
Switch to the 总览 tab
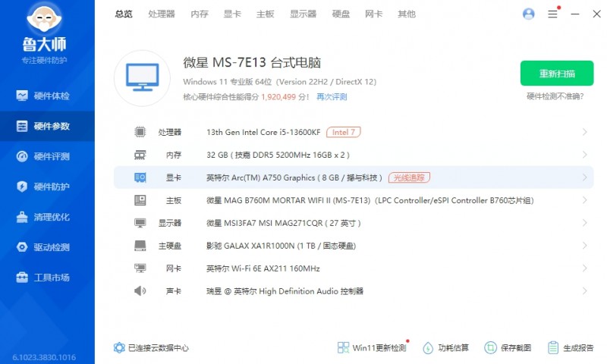coord(124,14)
